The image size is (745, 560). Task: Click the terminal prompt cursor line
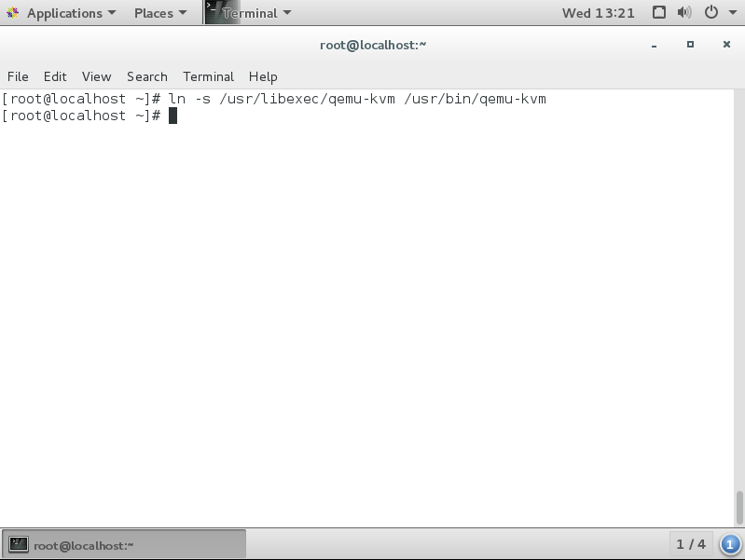point(172,116)
